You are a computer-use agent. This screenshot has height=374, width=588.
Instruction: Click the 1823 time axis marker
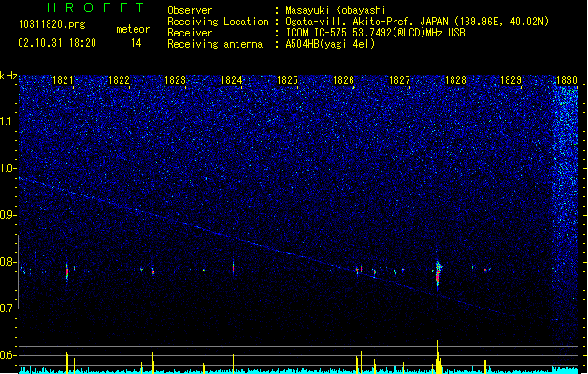pos(175,80)
